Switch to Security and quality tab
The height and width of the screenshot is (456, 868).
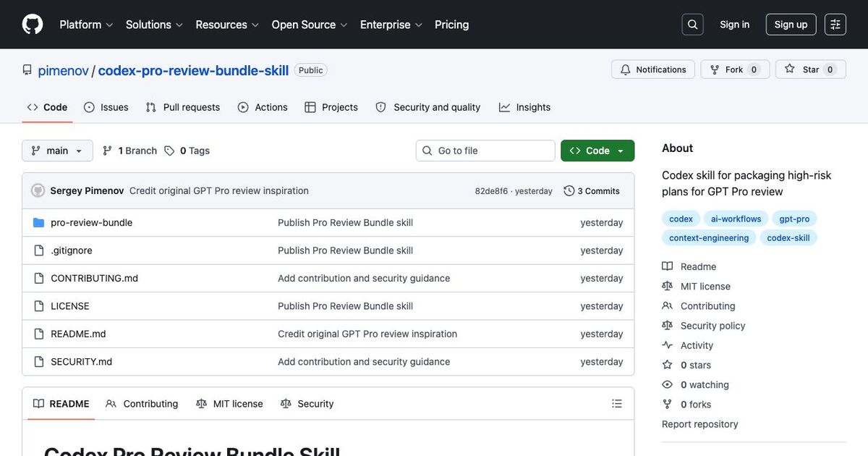(427, 107)
